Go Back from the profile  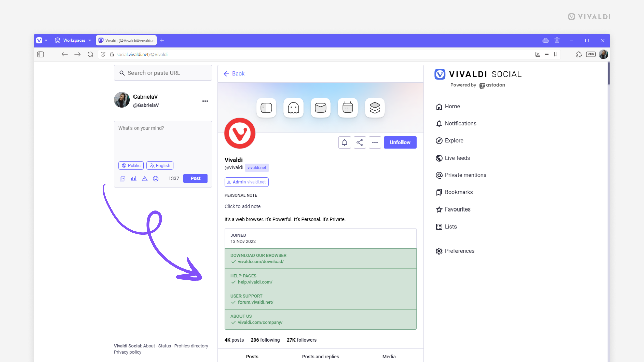pyautogui.click(x=234, y=74)
